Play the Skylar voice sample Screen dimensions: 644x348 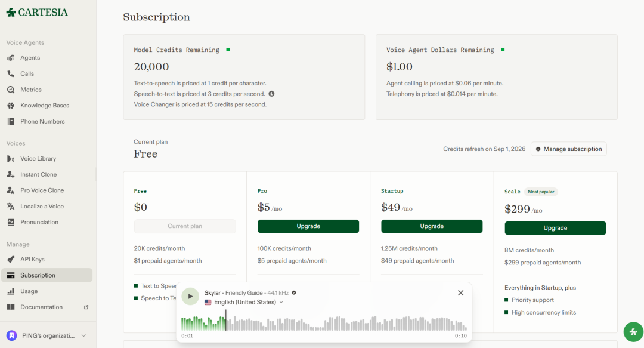[x=190, y=296]
